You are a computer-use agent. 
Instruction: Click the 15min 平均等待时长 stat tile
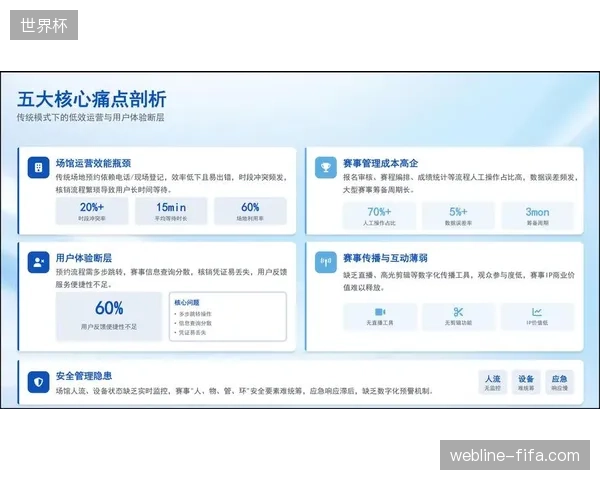(x=171, y=211)
